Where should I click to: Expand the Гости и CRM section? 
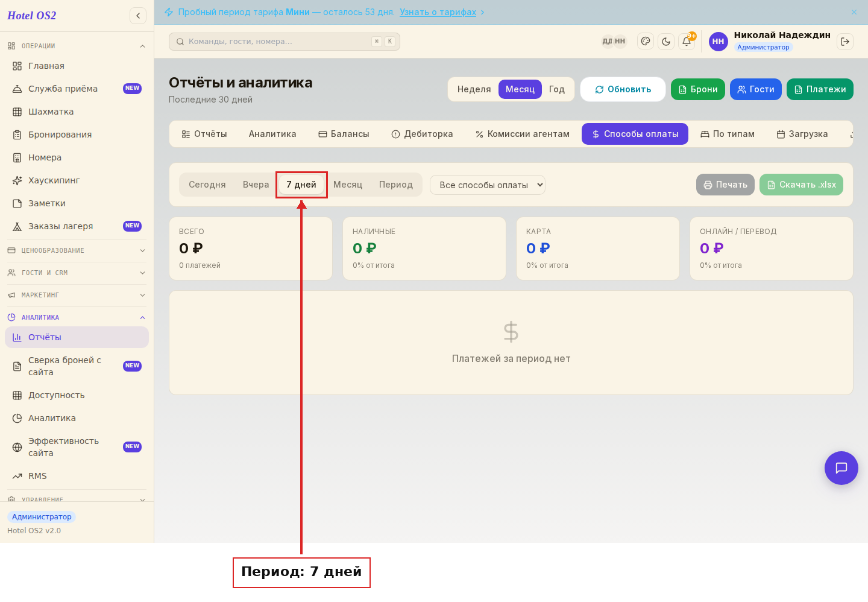[77, 273]
